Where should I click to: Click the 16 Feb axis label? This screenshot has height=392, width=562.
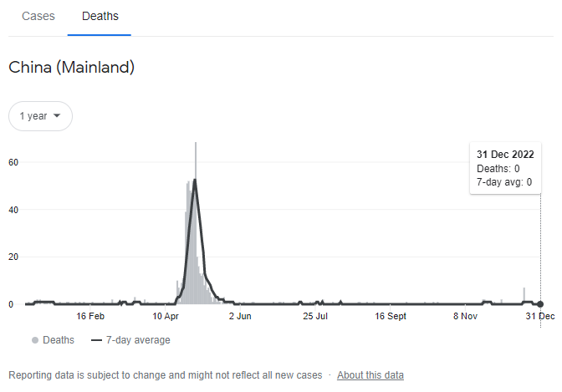[x=90, y=316]
